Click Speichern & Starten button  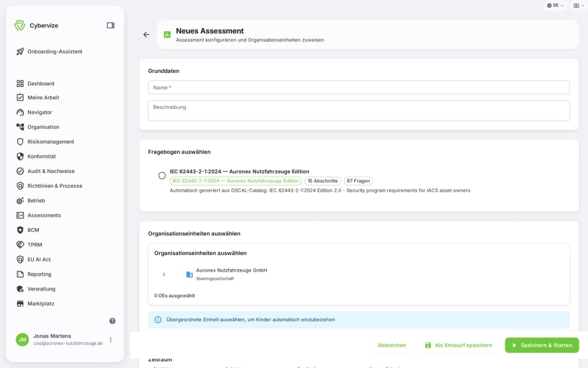542,345
